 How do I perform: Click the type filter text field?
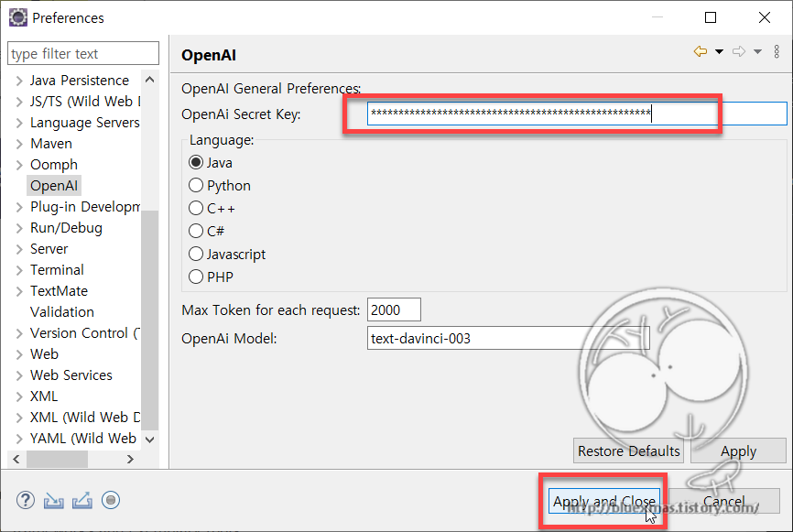[83, 54]
